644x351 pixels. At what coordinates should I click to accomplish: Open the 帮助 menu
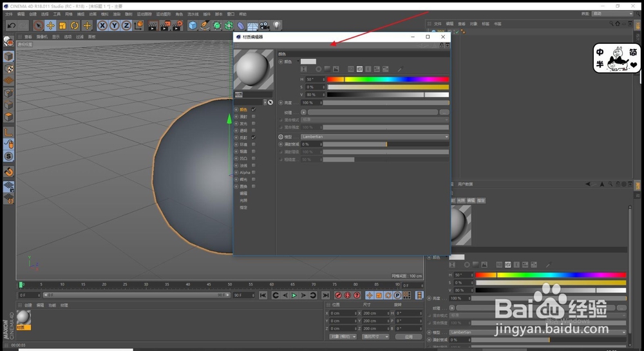(x=243, y=14)
